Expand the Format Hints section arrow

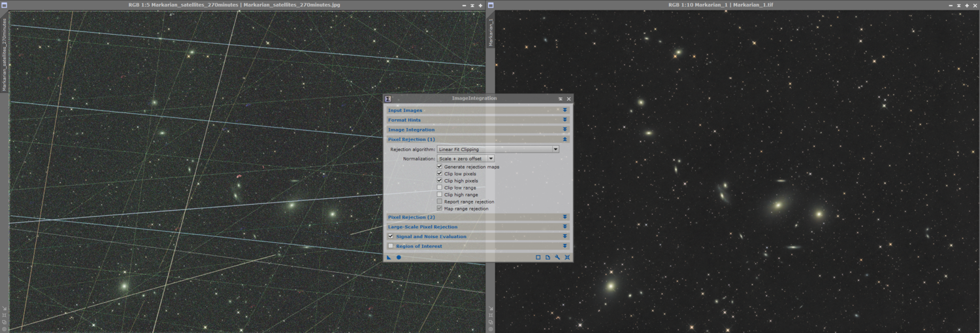(x=565, y=120)
